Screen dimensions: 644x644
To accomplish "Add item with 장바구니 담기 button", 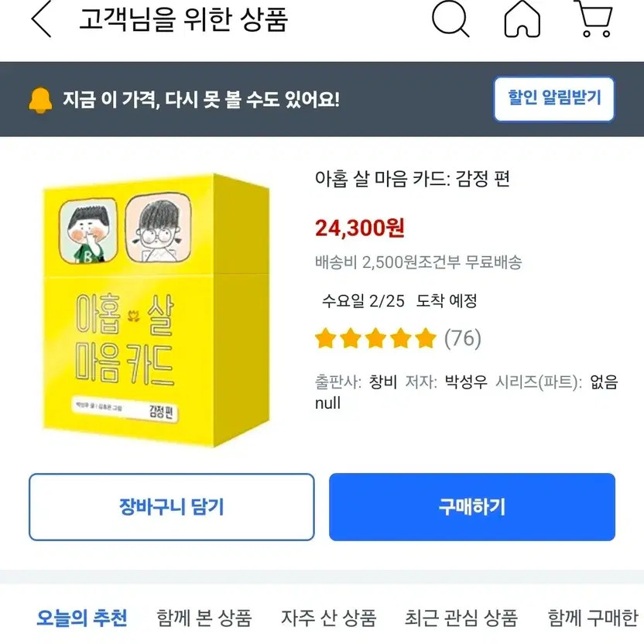I will [172, 507].
